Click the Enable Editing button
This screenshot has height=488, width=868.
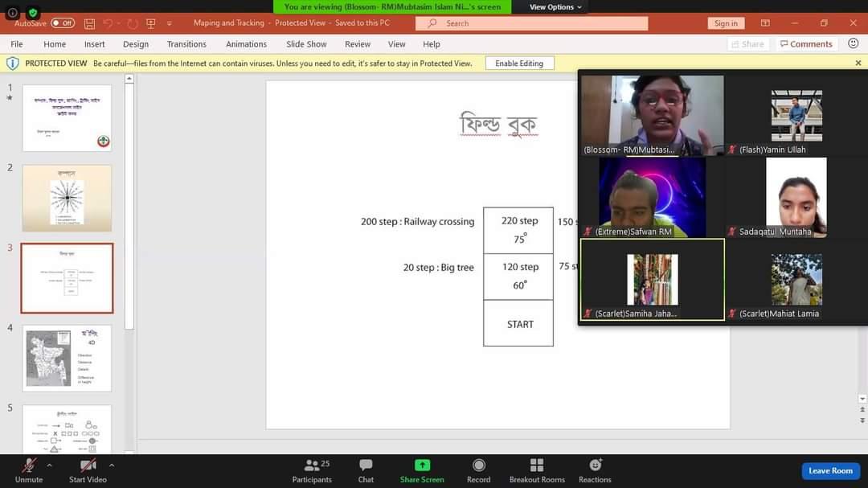tap(519, 64)
